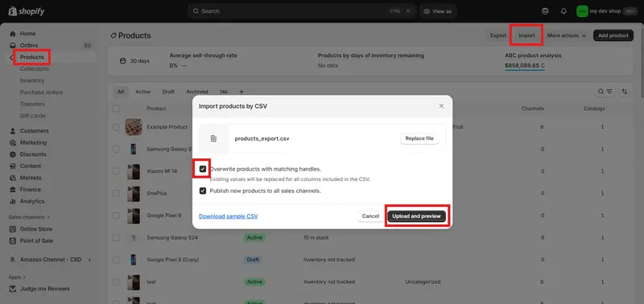Viewport: 644px width, 304px height.
Task: Open Amazon Channel - CED
Action: click(51, 260)
